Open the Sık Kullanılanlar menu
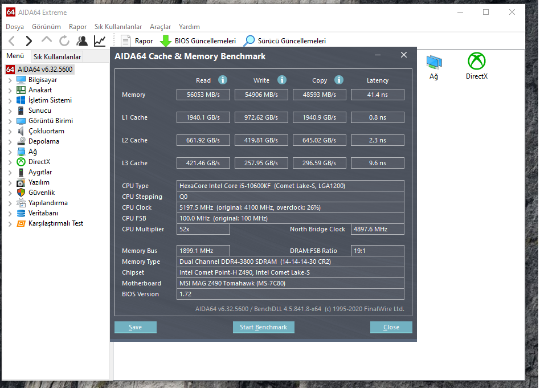Image resolution: width=540 pixels, height=392 pixels. (x=118, y=27)
